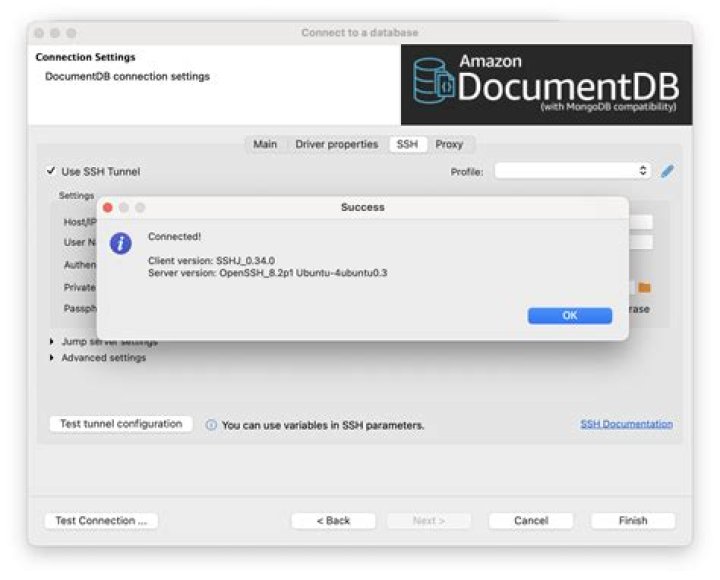The image size is (720, 580).
Task: Click the Connect to a database title bar
Action: click(360, 33)
